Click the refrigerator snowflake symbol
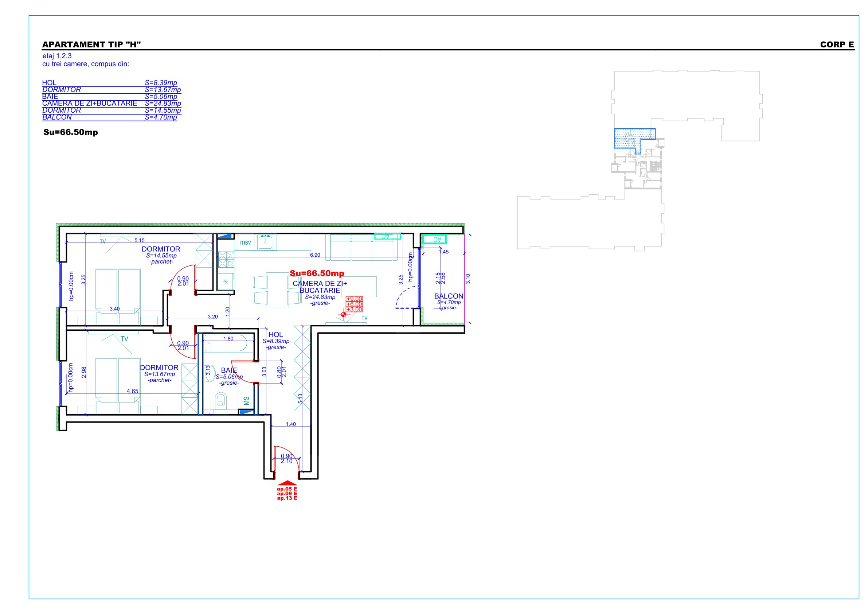 (226, 282)
